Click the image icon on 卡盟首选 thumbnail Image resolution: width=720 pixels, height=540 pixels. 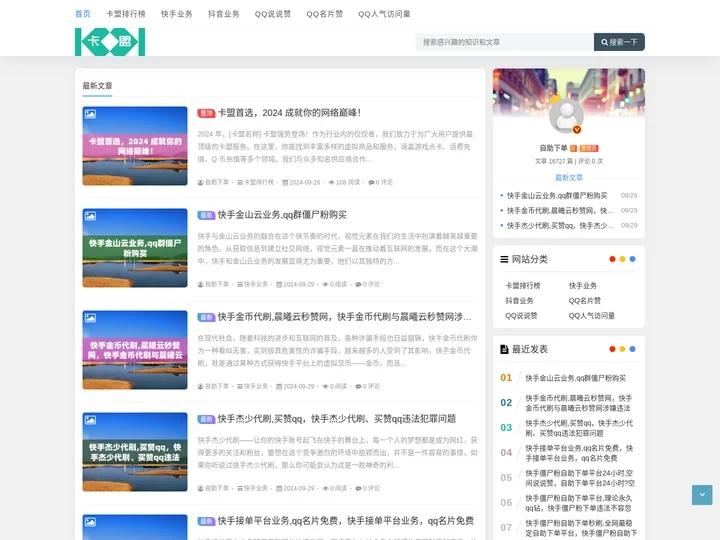[90, 114]
